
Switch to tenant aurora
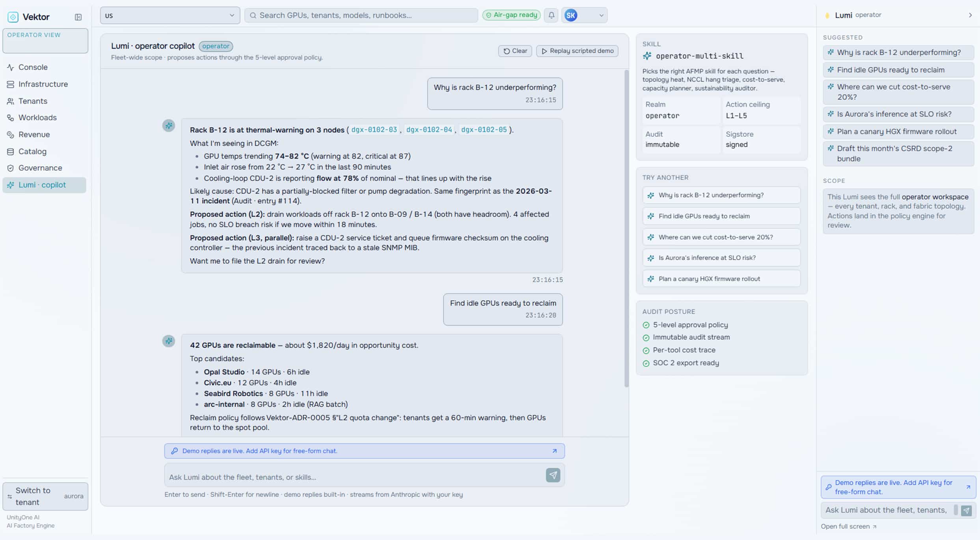click(x=45, y=496)
